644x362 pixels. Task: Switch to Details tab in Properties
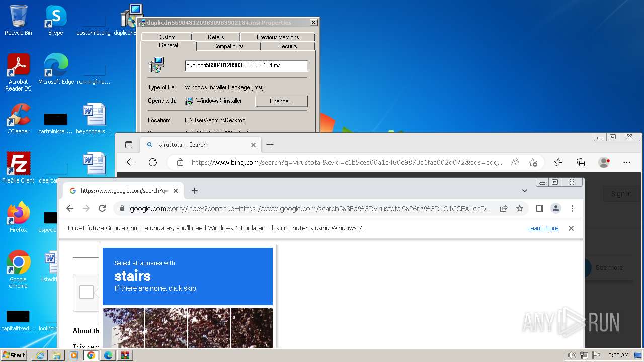(x=216, y=37)
